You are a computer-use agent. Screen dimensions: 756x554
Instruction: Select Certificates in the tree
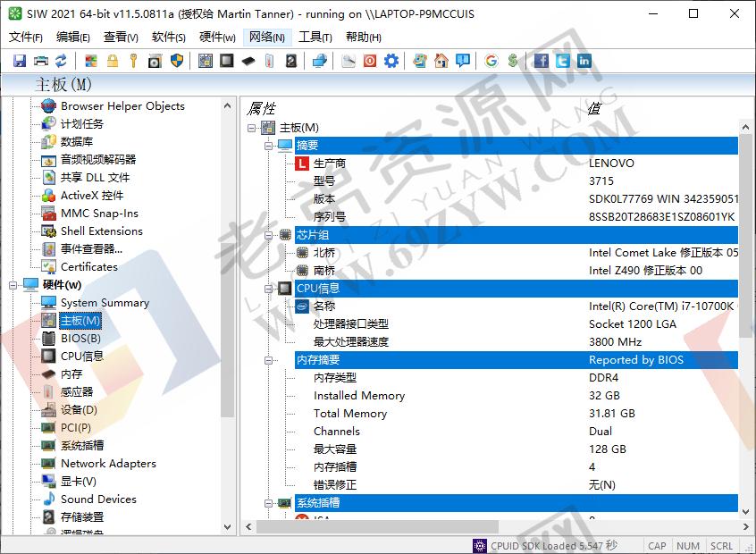coord(89,266)
